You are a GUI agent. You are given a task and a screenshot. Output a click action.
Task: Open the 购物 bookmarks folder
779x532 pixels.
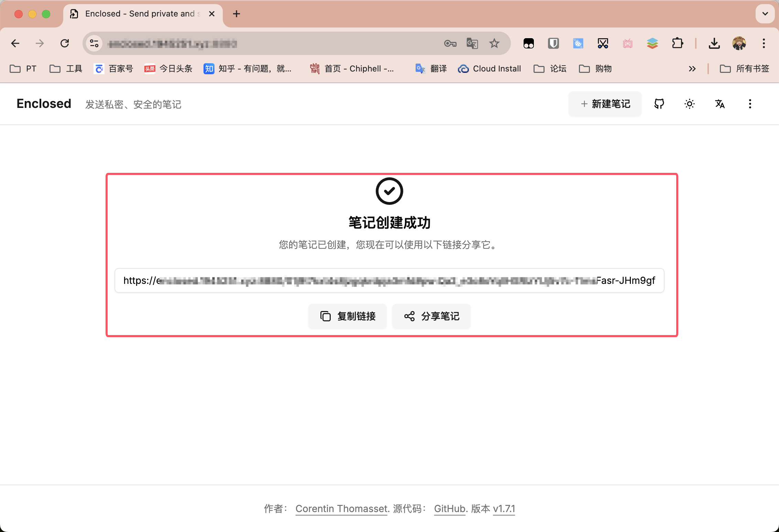click(595, 69)
